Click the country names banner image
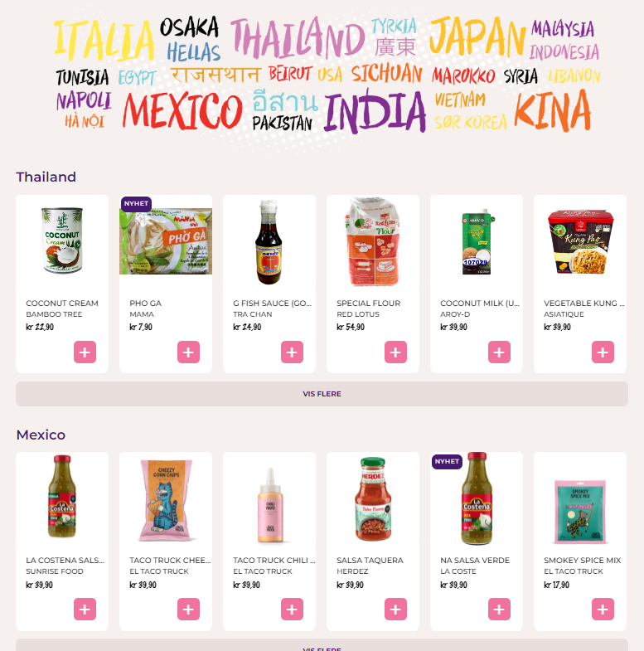The height and width of the screenshot is (651, 644). [323, 75]
